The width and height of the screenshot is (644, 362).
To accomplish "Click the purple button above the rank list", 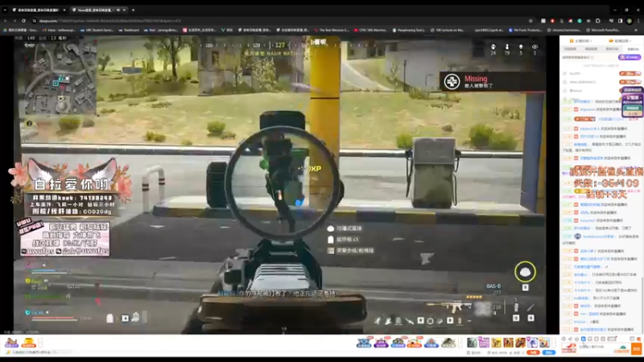I will (630, 57).
